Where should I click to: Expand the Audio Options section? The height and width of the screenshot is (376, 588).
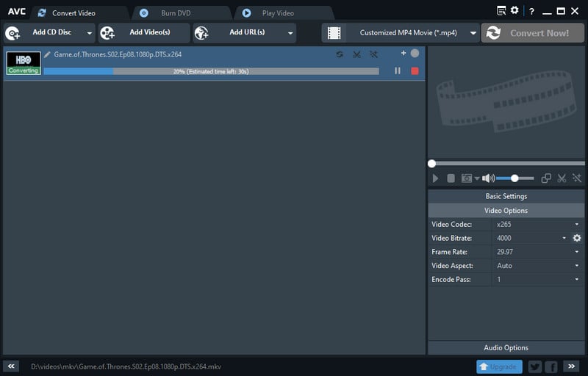[x=506, y=348]
